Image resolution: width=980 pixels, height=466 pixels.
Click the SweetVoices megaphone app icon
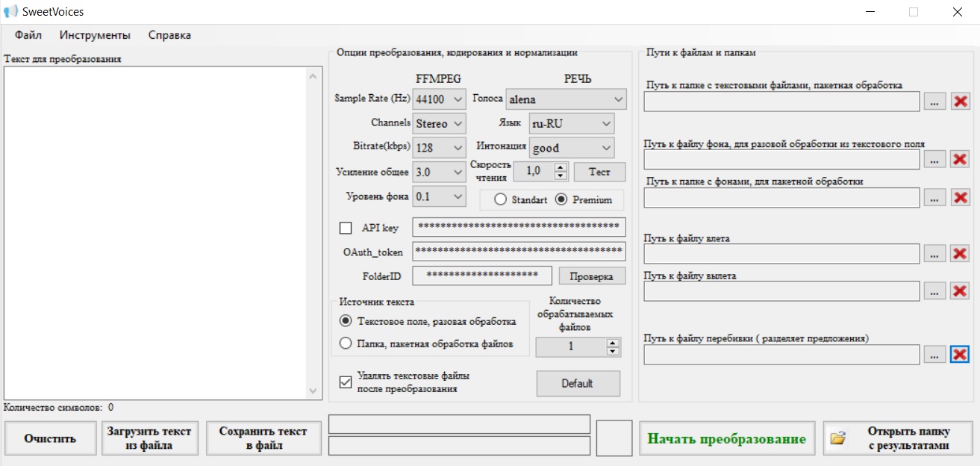10,11
